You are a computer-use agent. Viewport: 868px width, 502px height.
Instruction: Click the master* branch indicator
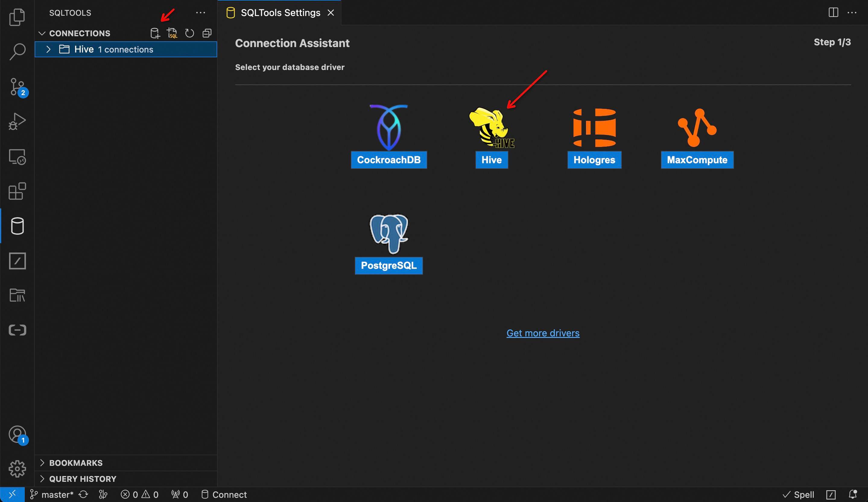52,494
